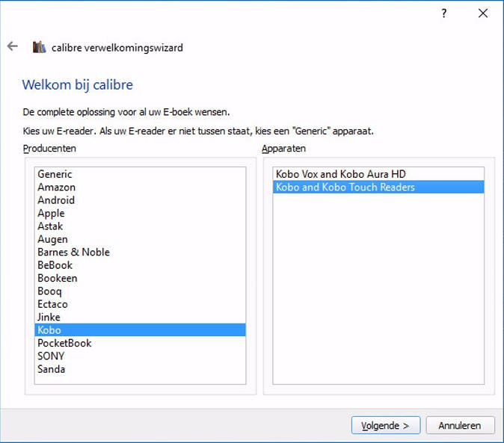Close the welcome wizard window

[x=483, y=13]
